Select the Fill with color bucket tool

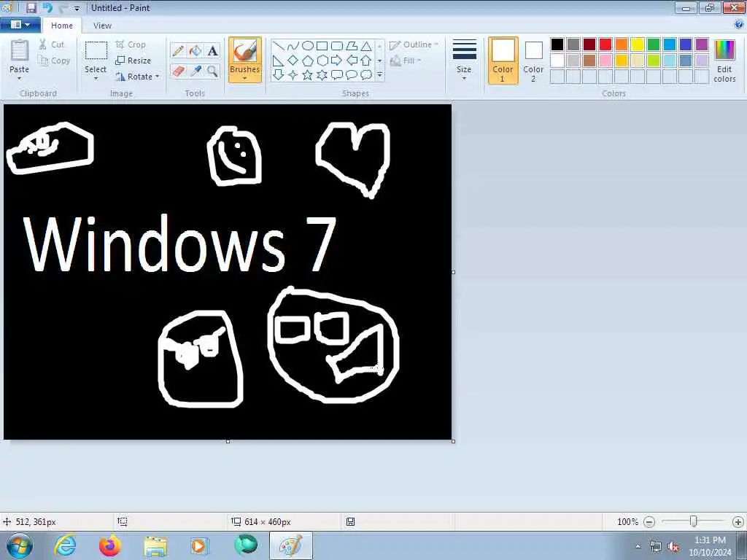coord(196,50)
